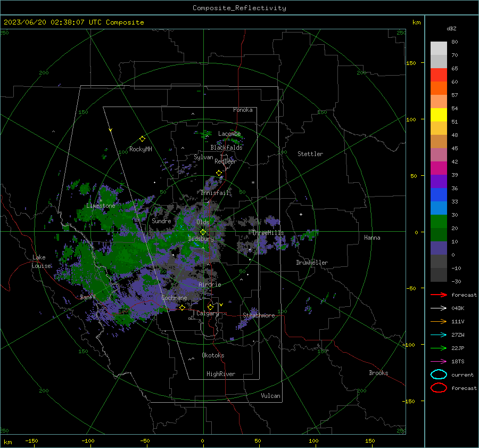
Task: Click the Lacombe city label
Action: tap(229, 134)
